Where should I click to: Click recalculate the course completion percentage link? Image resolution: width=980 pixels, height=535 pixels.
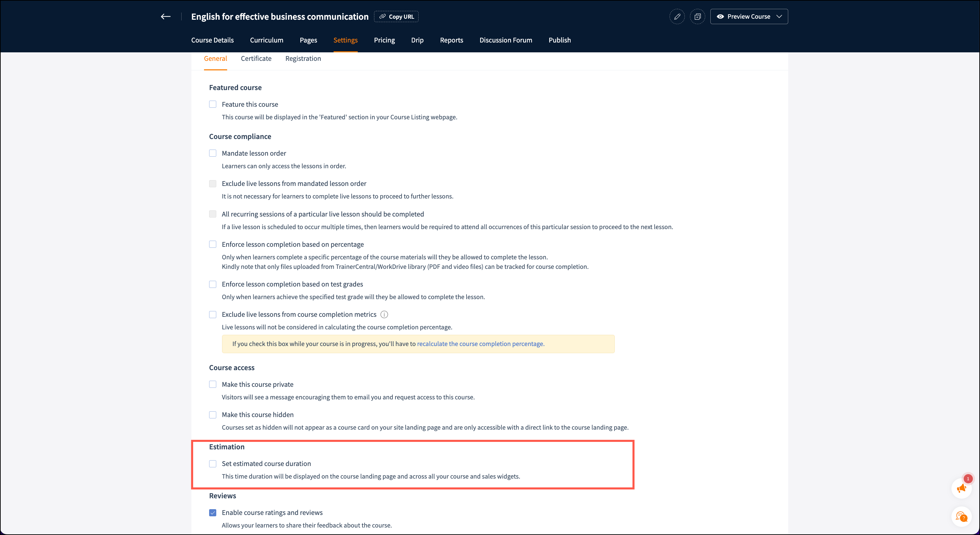(x=480, y=344)
